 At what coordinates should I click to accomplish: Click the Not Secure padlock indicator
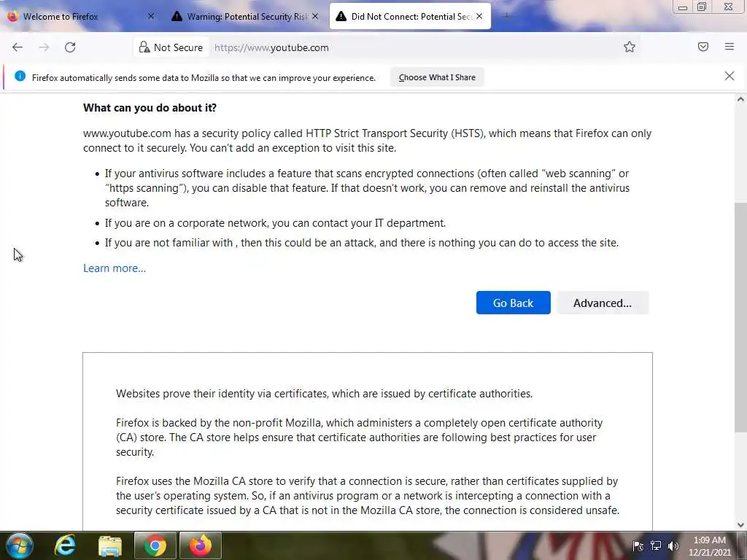tap(171, 47)
